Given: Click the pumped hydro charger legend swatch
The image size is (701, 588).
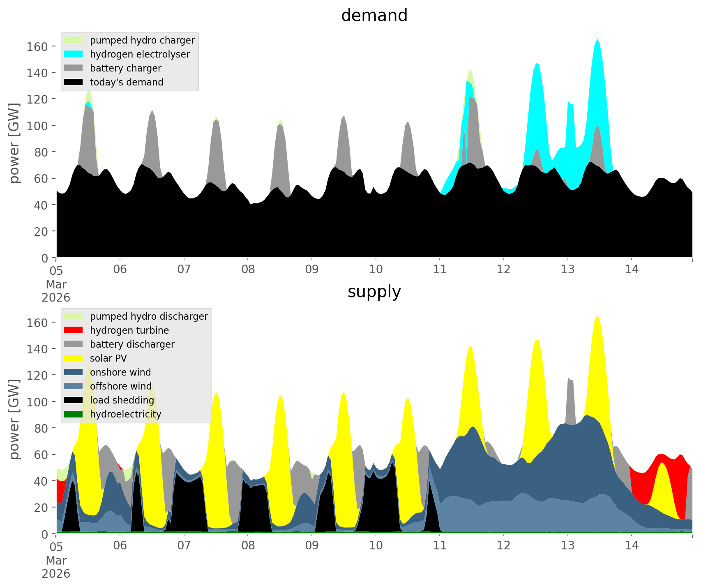Looking at the screenshot, I should click(x=74, y=40).
